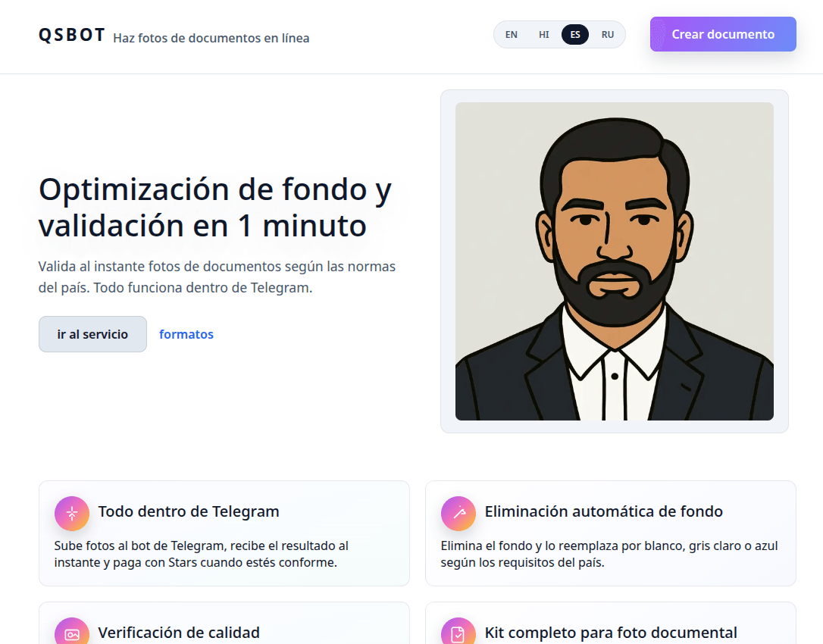823x644 pixels.
Task: Click the image icon beside Verificación de calidad
Action: 72,634
